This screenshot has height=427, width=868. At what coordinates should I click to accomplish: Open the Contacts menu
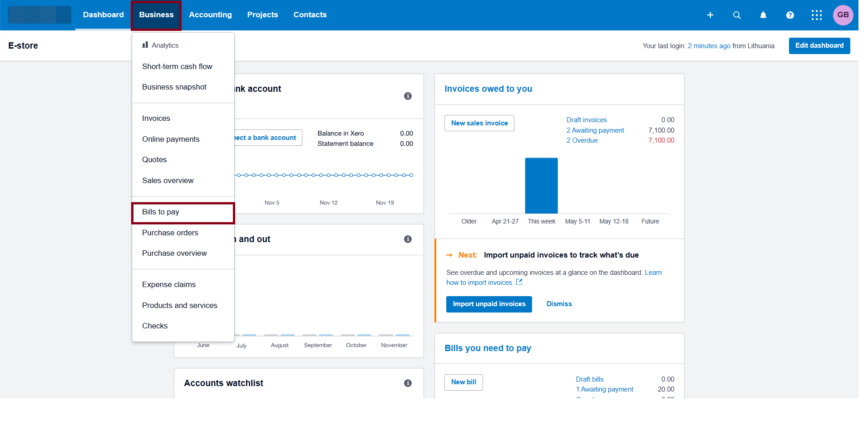point(310,15)
